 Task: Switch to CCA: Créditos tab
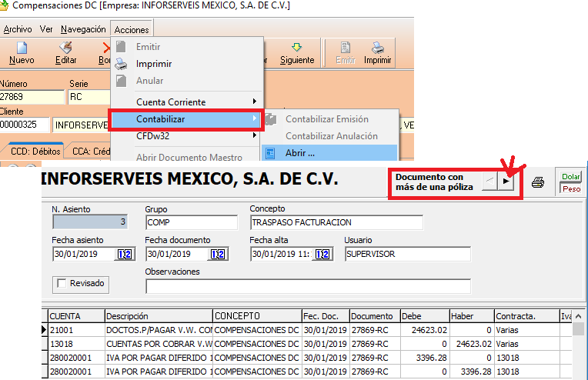coord(89,152)
